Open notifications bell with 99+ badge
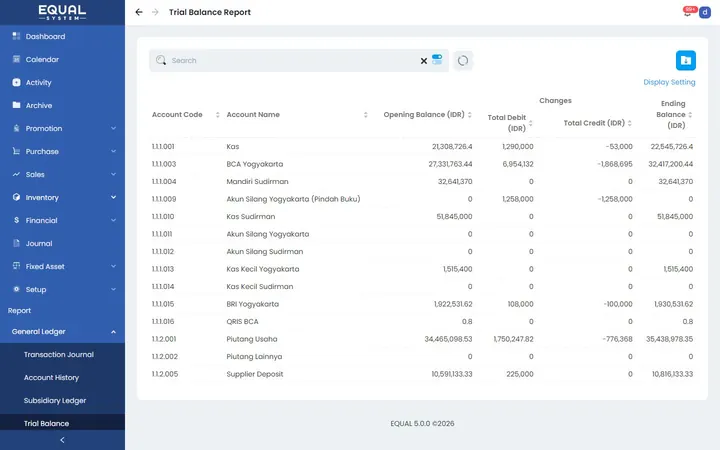720x450 pixels. click(x=688, y=12)
